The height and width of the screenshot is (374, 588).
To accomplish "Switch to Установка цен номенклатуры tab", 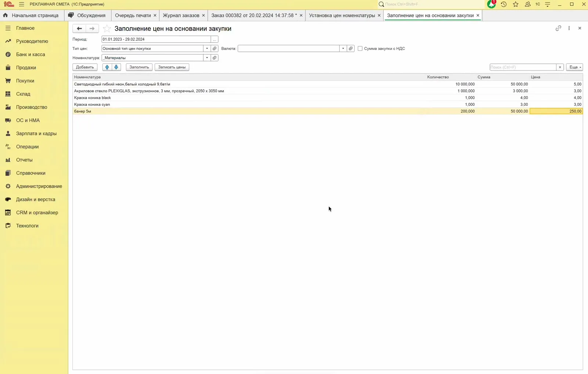I will click(x=342, y=15).
